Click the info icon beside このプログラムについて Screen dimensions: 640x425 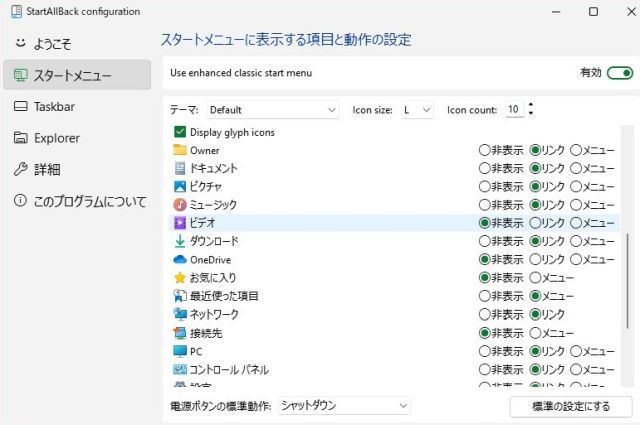point(20,200)
